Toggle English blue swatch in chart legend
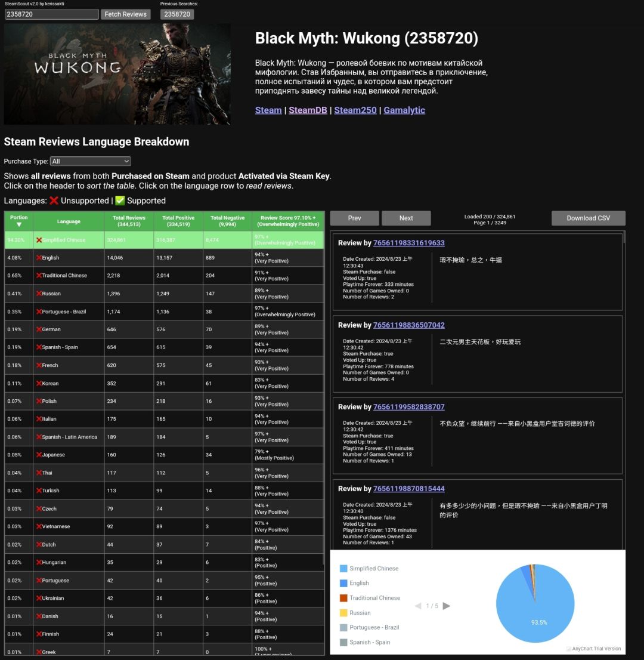644x660 pixels. click(343, 583)
